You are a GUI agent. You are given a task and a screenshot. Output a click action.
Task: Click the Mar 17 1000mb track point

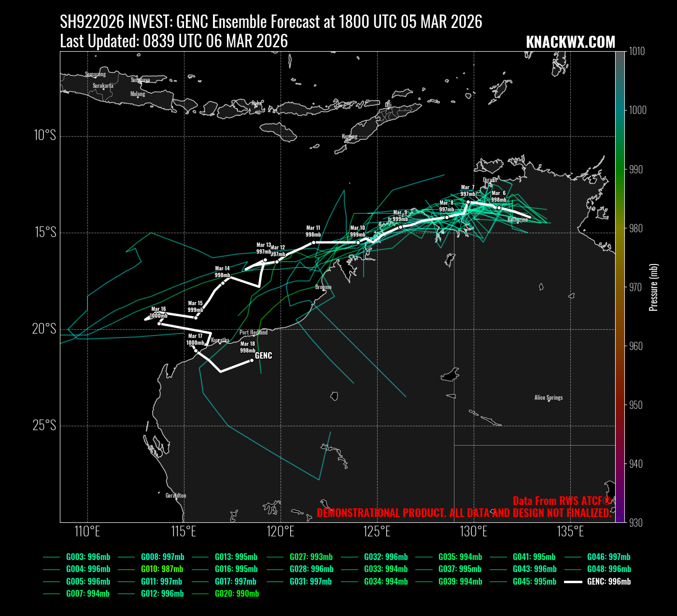pyautogui.click(x=196, y=350)
